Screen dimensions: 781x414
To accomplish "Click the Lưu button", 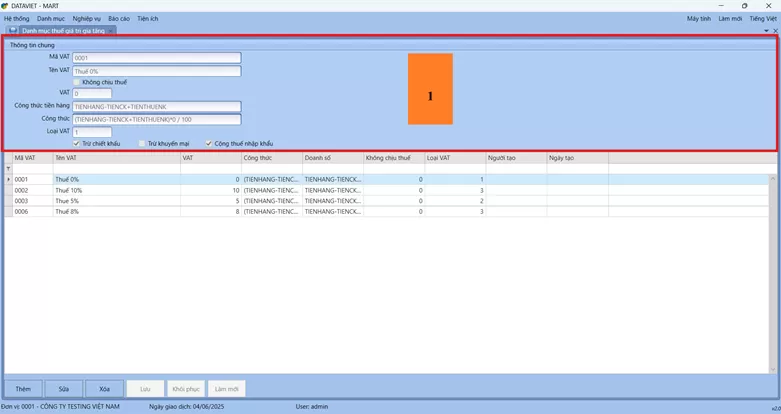I will [145, 389].
